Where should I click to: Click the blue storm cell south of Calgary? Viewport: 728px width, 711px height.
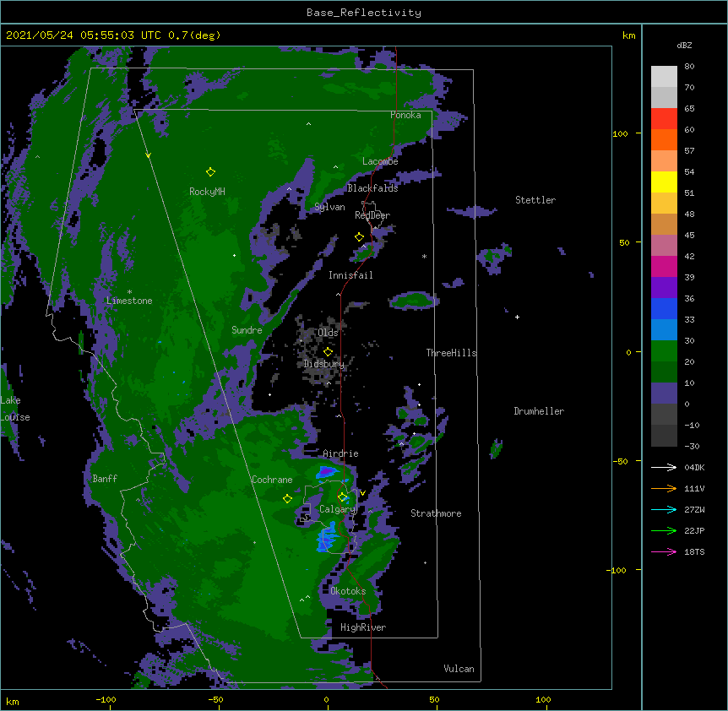coord(328,539)
